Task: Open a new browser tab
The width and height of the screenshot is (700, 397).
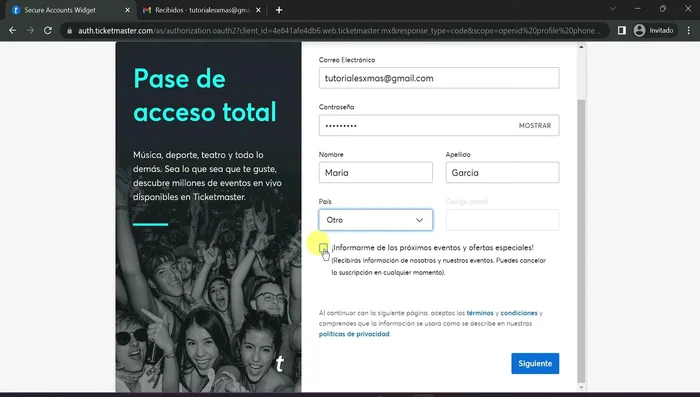Action: [x=279, y=10]
